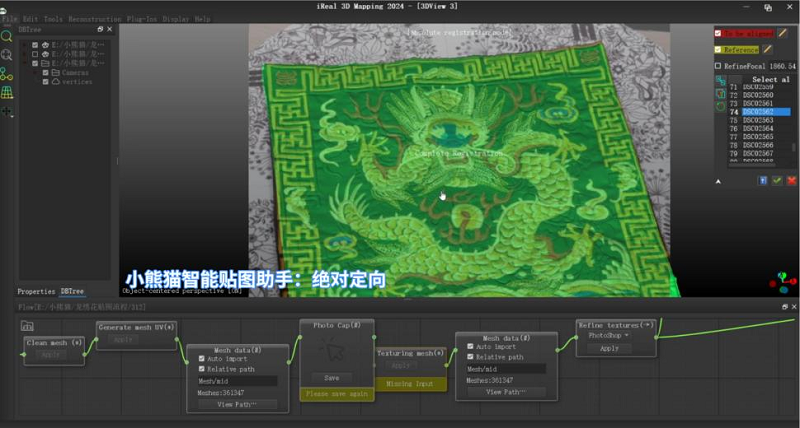Select the green magnifier zoom tool
This screenshot has height=428, width=800.
6,36
